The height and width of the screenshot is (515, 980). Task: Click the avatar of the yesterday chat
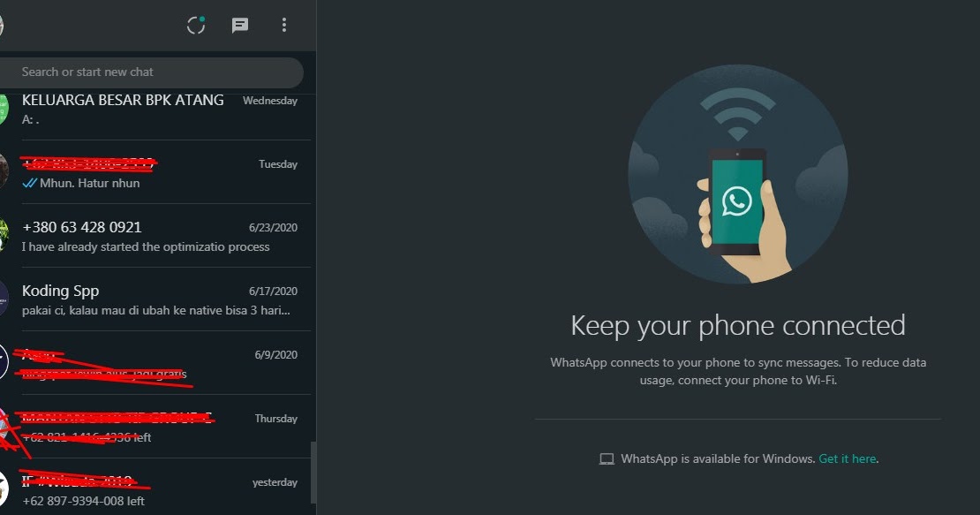[x=4, y=488]
